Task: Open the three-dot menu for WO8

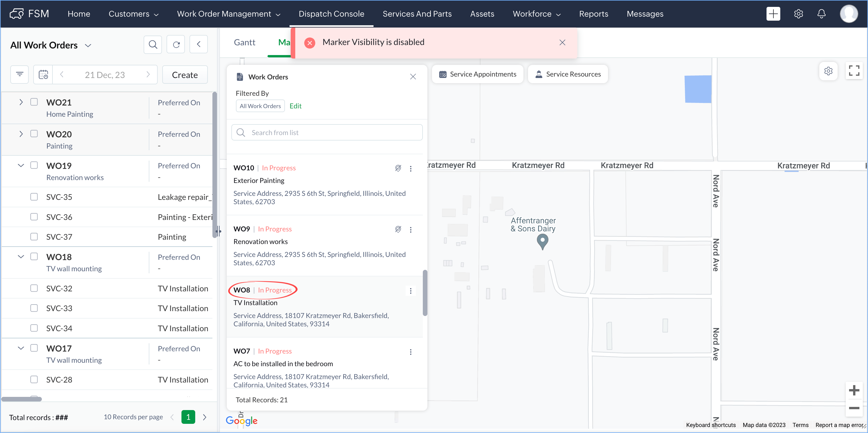Action: (x=410, y=290)
